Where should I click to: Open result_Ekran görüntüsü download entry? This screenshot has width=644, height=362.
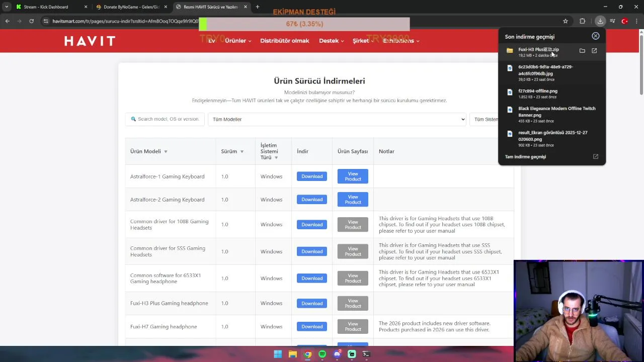tap(552, 138)
